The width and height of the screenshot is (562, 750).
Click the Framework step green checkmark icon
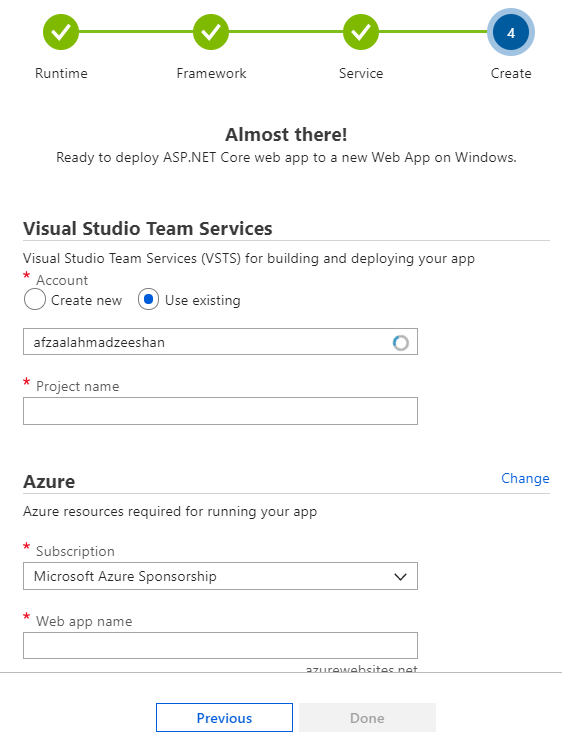211,32
